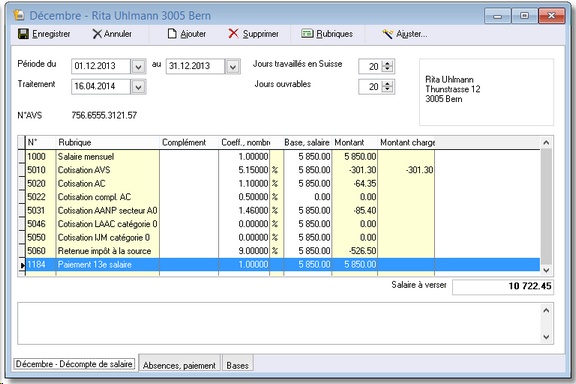This screenshot has width=576, height=384.
Task: Click the empty notes text area
Action: 279,323
